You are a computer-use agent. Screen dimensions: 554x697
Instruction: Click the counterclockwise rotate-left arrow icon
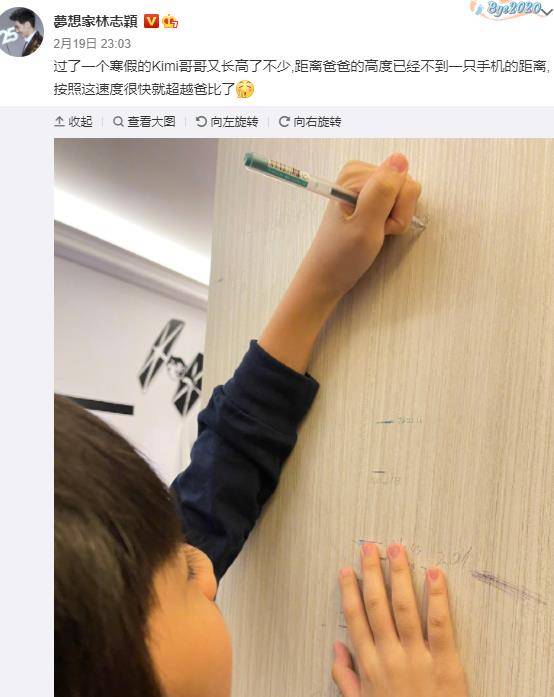coord(201,121)
